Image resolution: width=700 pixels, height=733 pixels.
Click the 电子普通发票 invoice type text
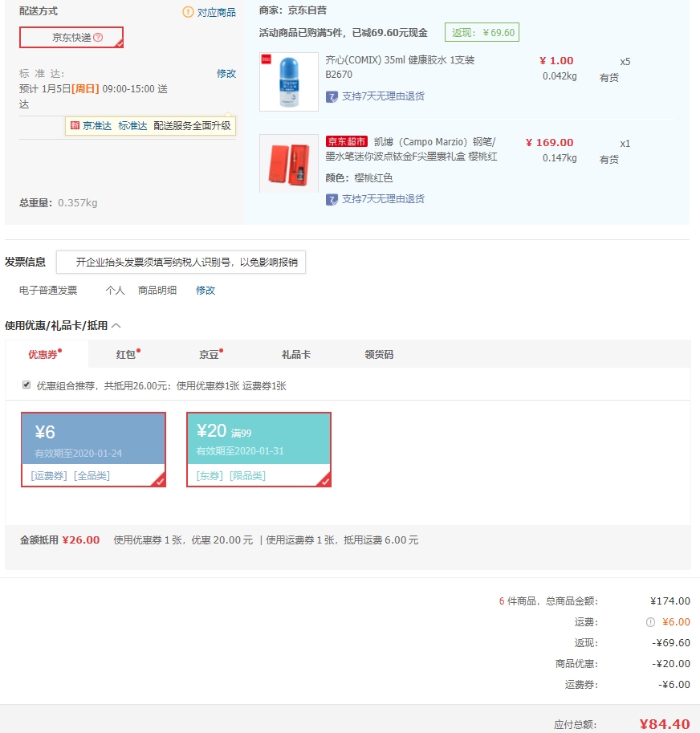pos(48,291)
